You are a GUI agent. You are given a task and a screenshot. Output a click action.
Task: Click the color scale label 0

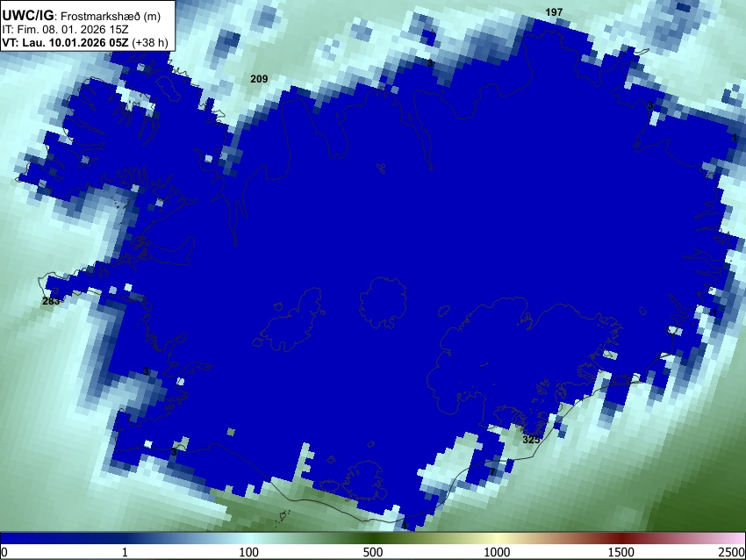(x=4, y=552)
